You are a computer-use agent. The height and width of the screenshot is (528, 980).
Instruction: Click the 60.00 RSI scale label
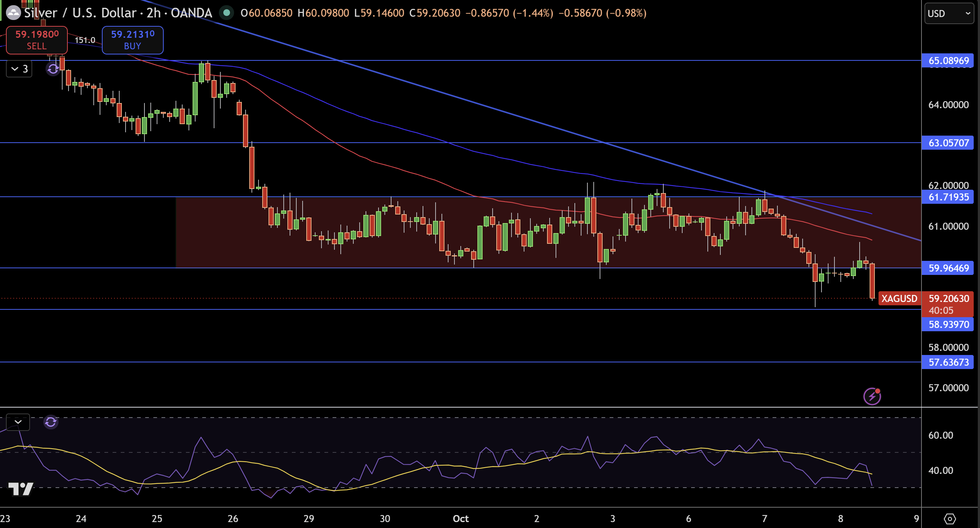(x=940, y=435)
